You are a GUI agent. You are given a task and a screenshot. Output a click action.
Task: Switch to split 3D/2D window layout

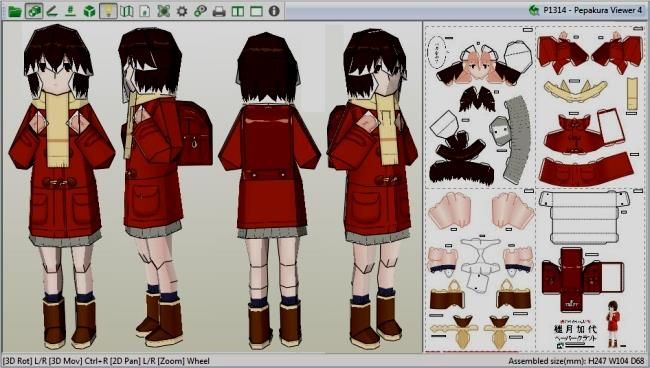pos(238,12)
